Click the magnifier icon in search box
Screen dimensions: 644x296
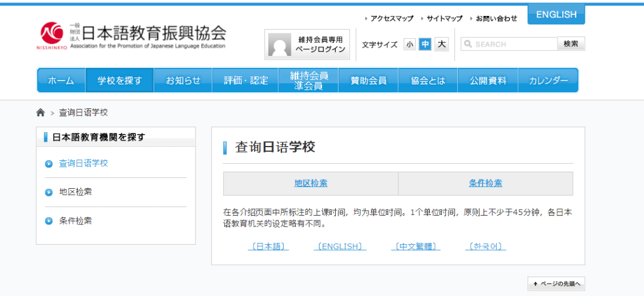[x=468, y=44]
